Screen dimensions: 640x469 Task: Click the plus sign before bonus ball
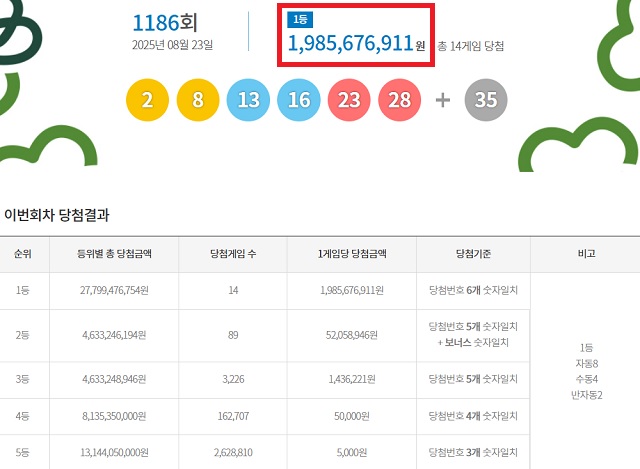point(443,100)
